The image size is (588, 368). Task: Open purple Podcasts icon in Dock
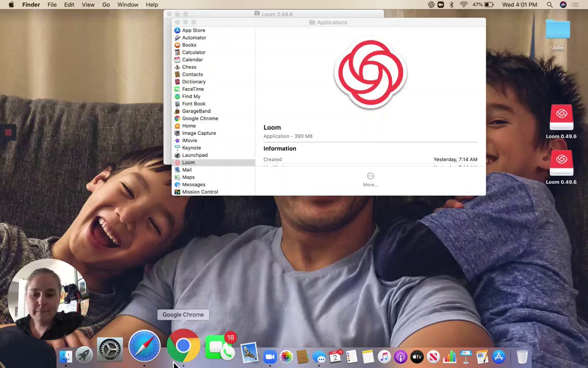(401, 357)
